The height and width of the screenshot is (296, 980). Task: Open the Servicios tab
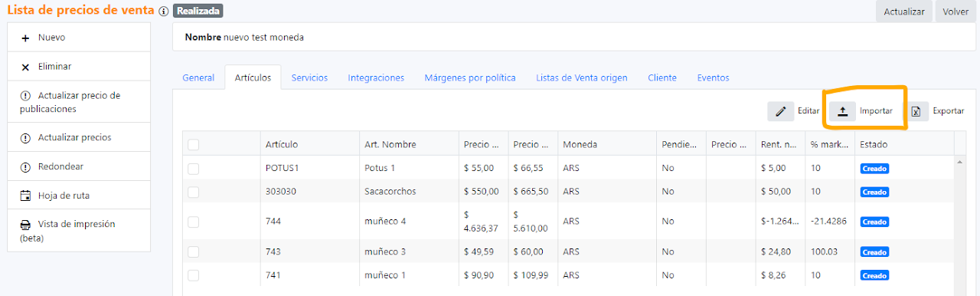309,77
